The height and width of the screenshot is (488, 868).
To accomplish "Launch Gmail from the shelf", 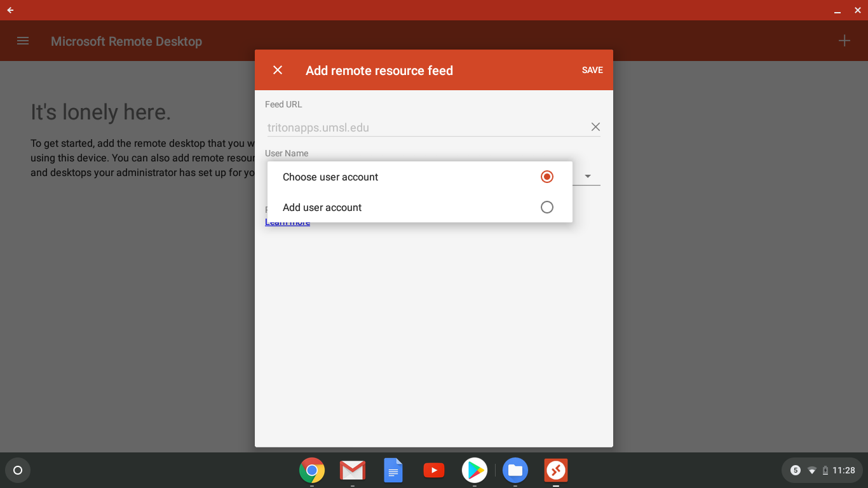I will point(353,471).
